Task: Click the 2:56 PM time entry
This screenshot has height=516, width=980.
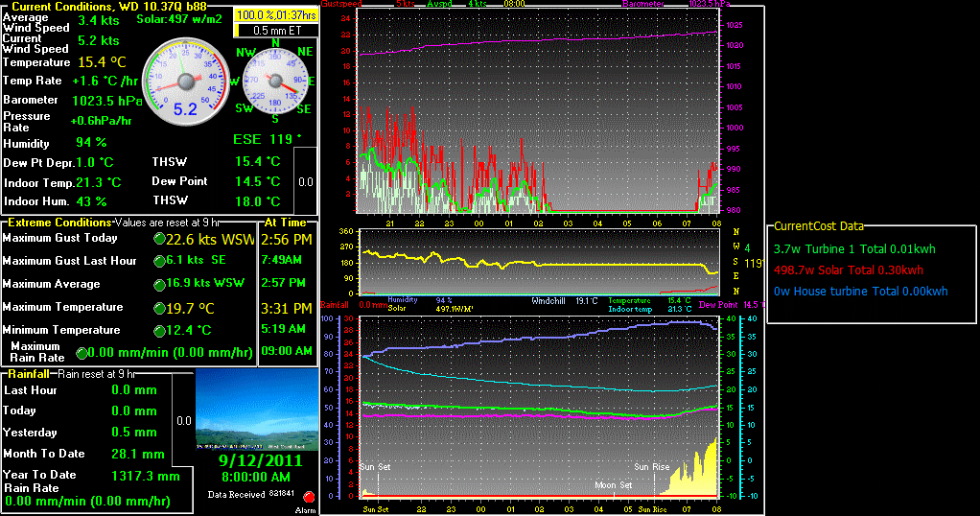Action: coord(287,240)
